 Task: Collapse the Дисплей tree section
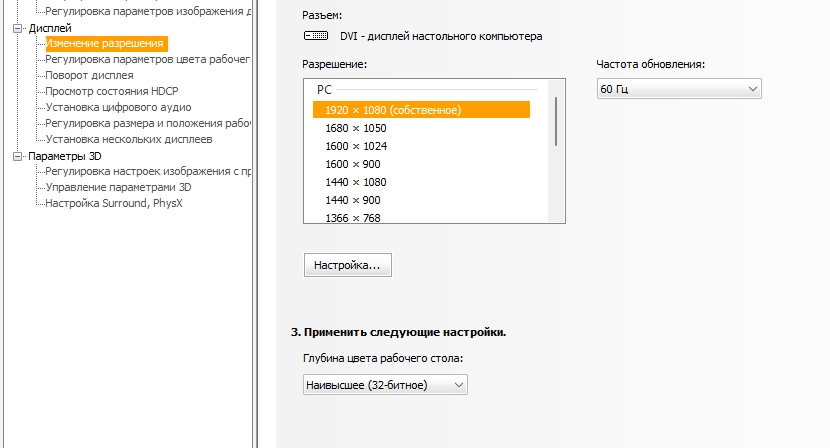coord(17,28)
